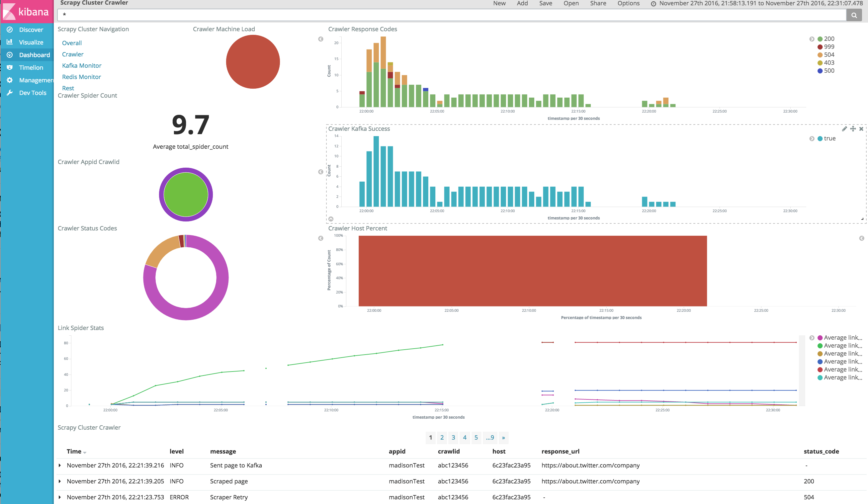Expand the Scraper Retry log row
Image resolution: width=868 pixels, height=504 pixels.
click(60, 497)
